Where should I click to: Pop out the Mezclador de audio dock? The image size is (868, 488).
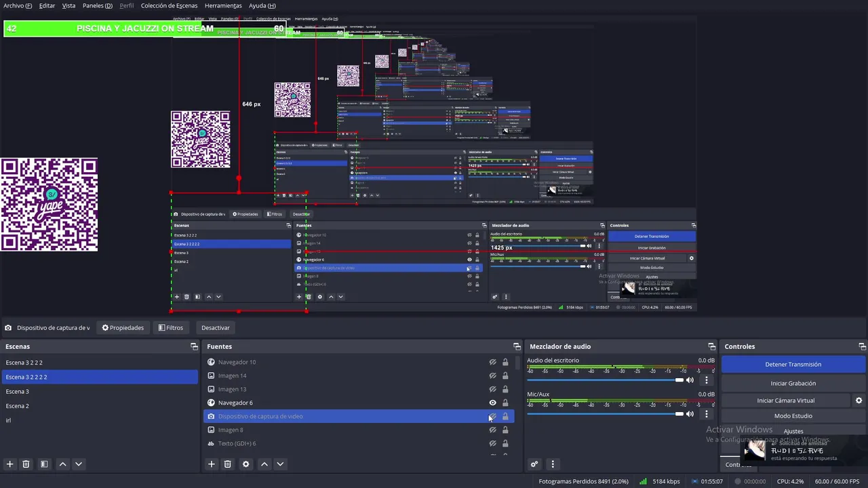[x=711, y=346]
